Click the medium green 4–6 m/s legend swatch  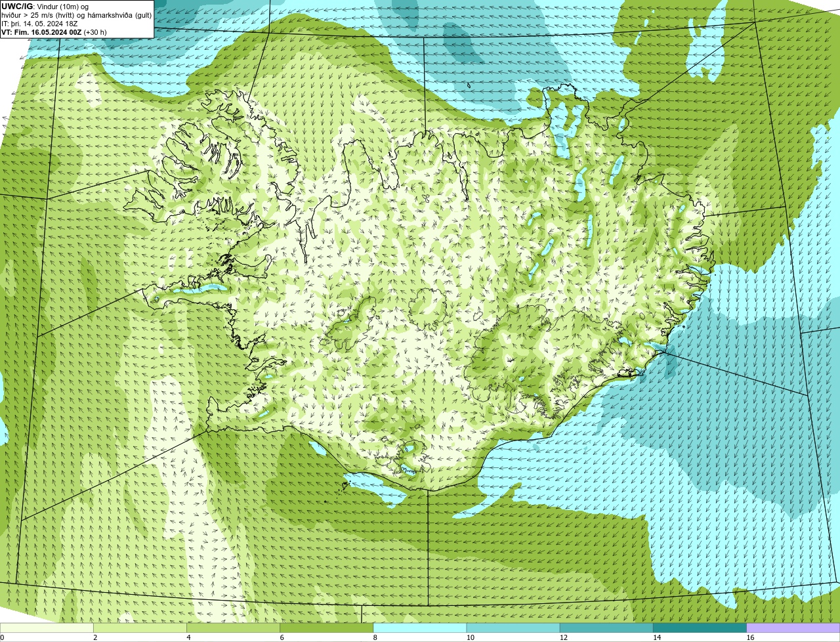point(234,628)
